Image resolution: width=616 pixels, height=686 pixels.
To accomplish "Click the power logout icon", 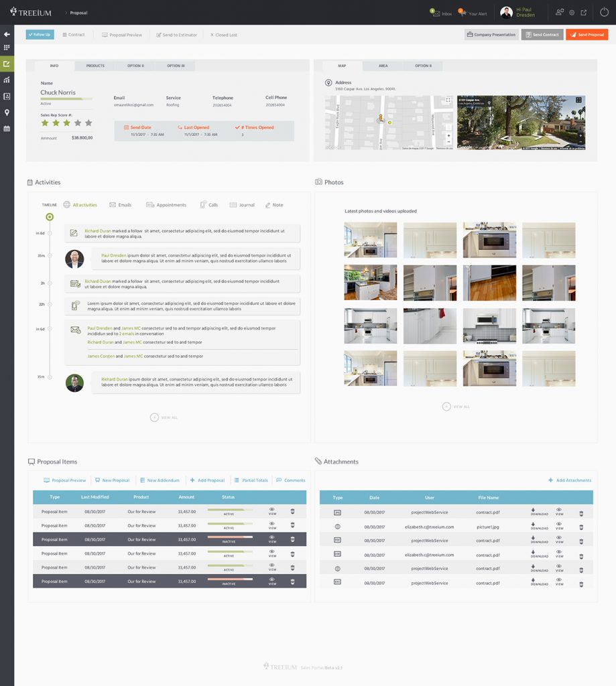I will (604, 12).
